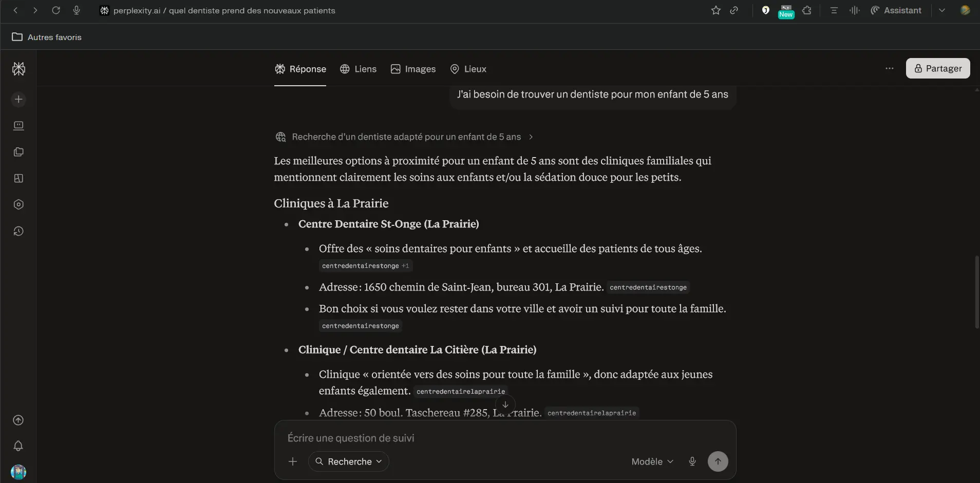Go back in browser history
Image resolution: width=980 pixels, height=483 pixels.
point(16,10)
